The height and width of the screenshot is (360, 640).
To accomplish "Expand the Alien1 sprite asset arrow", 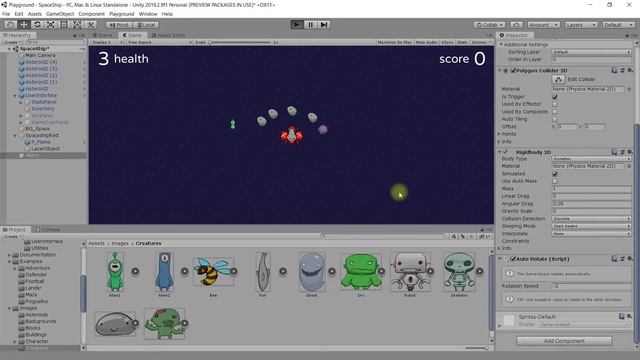I will tap(135, 271).
